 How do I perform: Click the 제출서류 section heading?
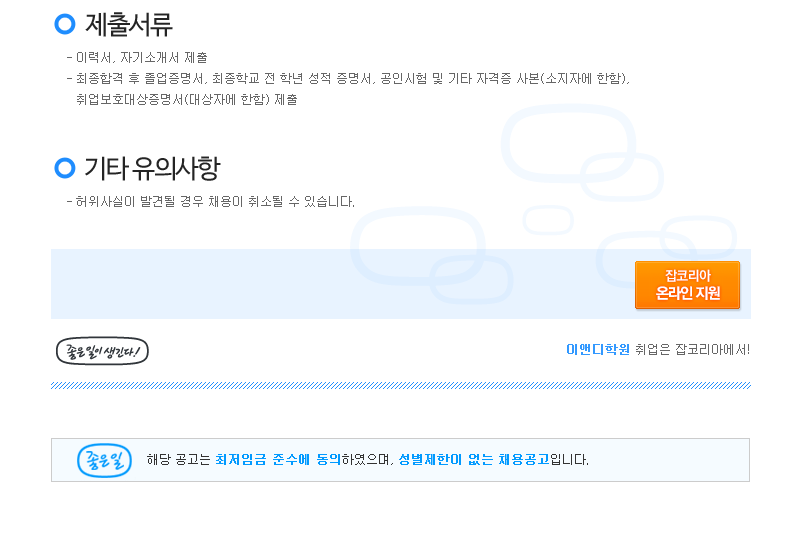128,24
